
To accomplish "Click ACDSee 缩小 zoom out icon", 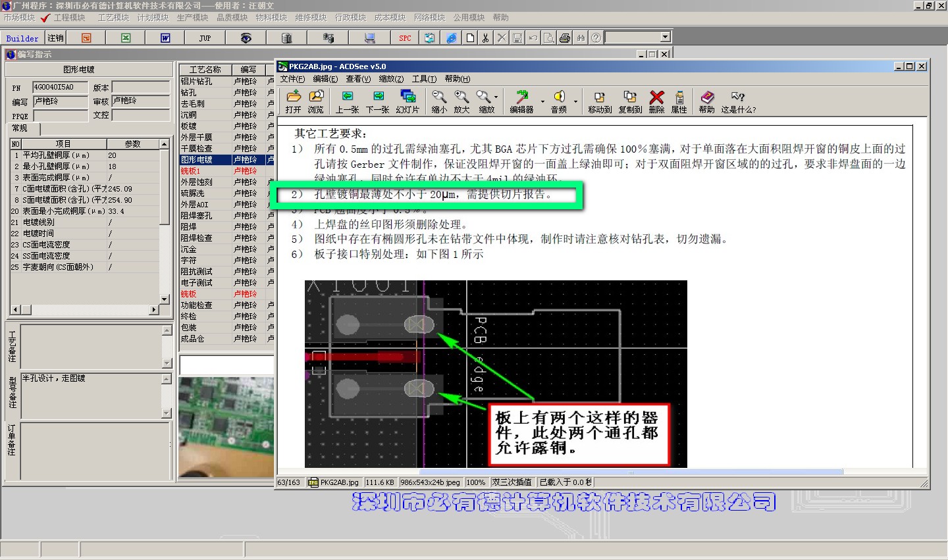I will point(439,102).
